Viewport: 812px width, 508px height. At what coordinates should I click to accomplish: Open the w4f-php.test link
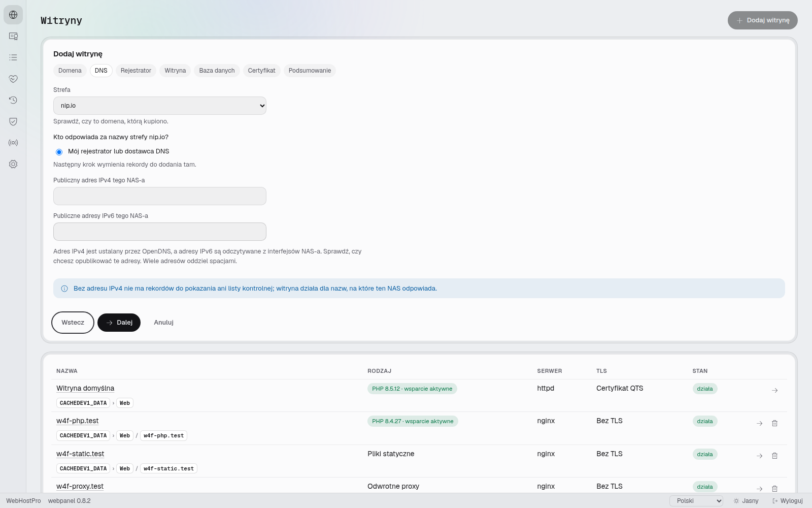[78, 421]
